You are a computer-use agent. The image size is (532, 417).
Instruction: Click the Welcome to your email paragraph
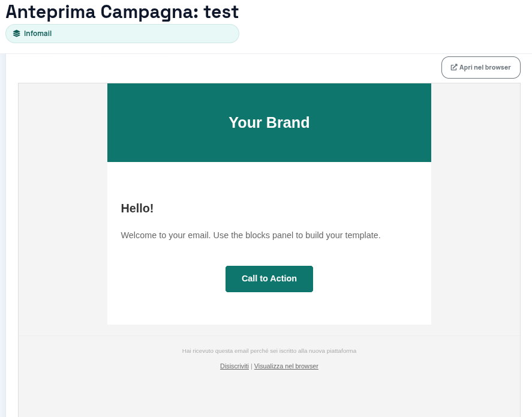pyautogui.click(x=250, y=235)
